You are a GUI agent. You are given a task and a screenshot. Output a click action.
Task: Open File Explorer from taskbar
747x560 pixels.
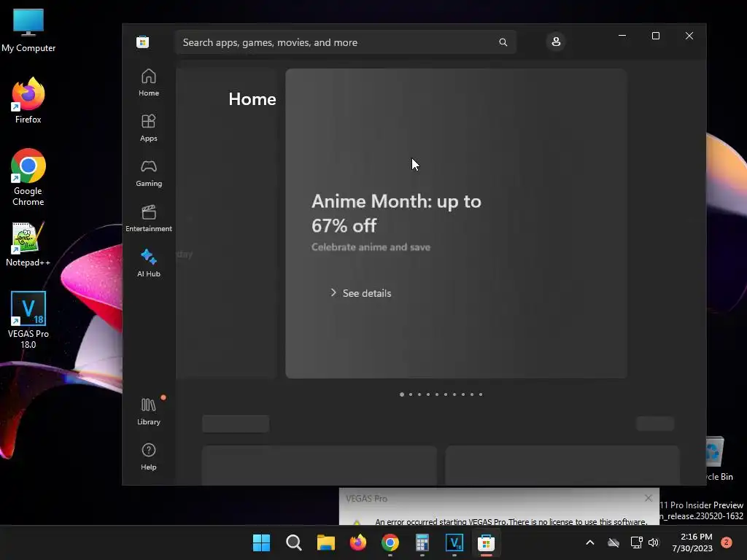pyautogui.click(x=326, y=542)
